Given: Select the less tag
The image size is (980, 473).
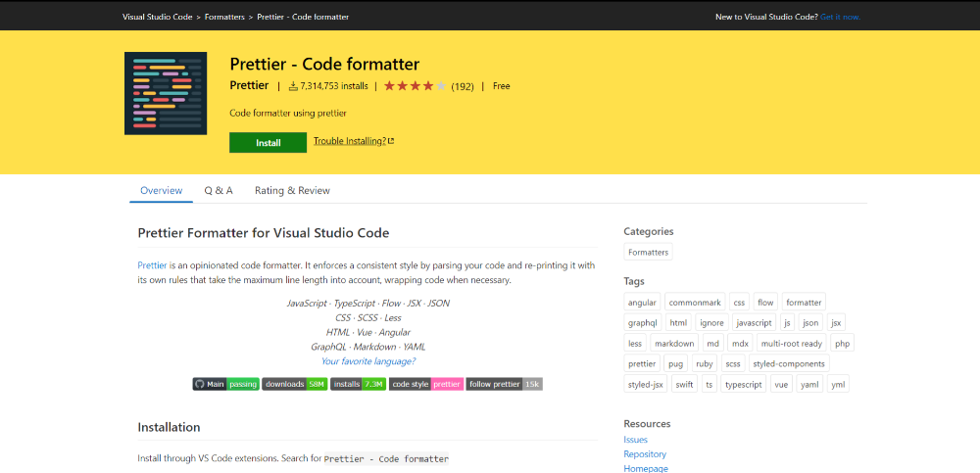Looking at the screenshot, I should tap(635, 344).
